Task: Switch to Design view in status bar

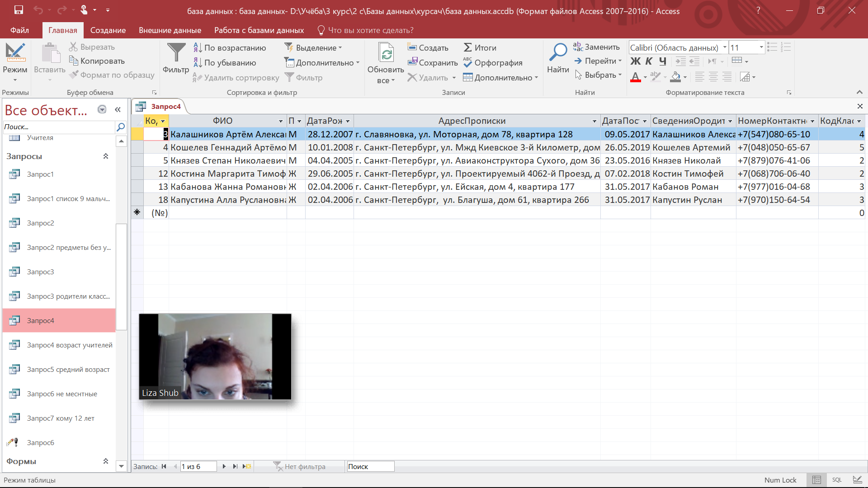Action: [x=857, y=480]
